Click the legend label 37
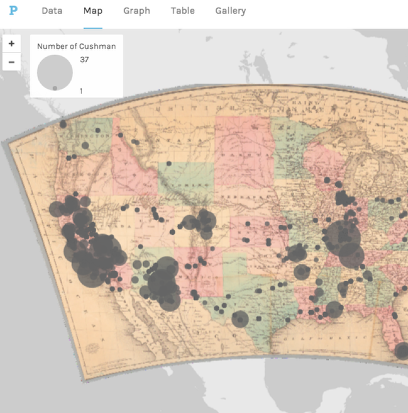The height and width of the screenshot is (413, 408). (x=84, y=60)
